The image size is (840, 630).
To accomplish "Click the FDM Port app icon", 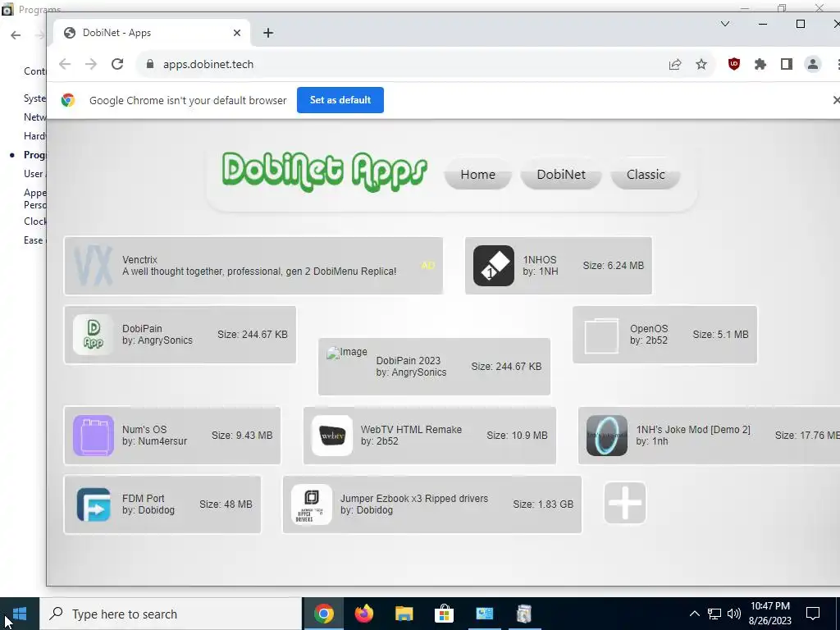I will pos(94,504).
